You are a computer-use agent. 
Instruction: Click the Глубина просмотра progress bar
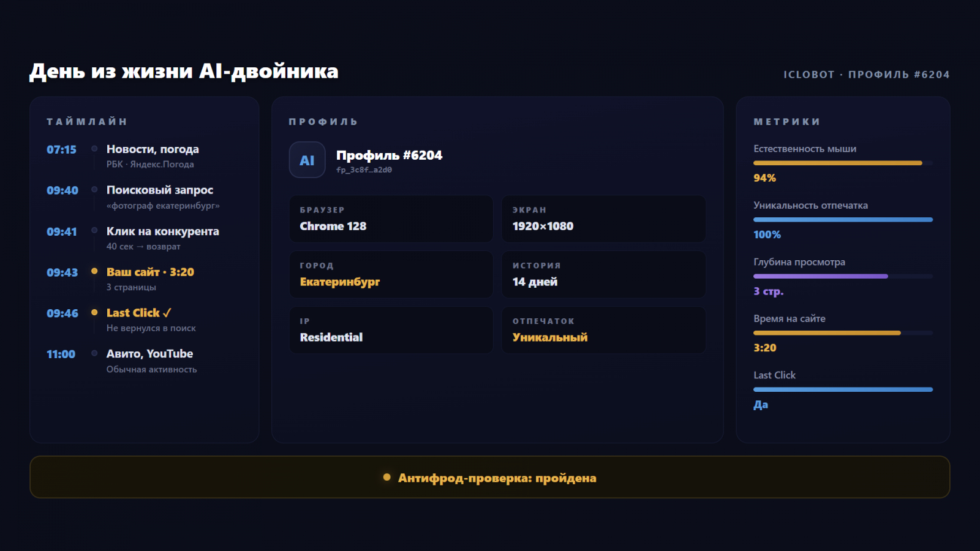click(x=843, y=276)
